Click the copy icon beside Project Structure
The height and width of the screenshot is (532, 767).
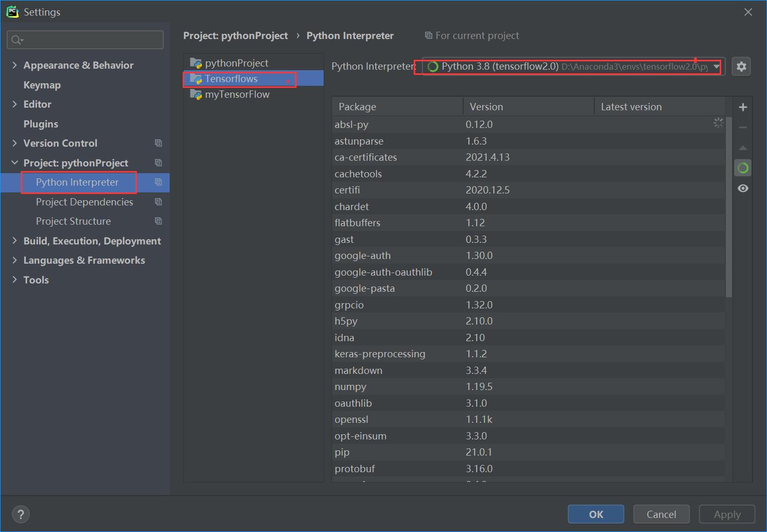tap(159, 221)
